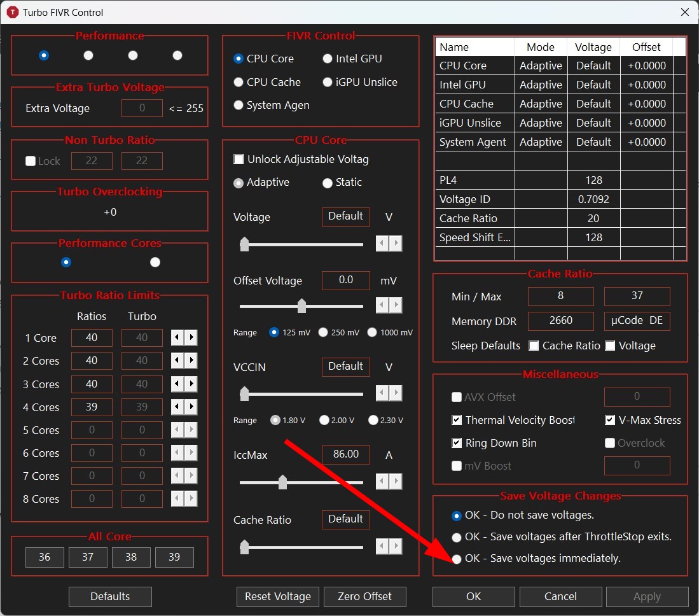
Task: Select OK - Save voltages immediately
Action: click(x=457, y=559)
